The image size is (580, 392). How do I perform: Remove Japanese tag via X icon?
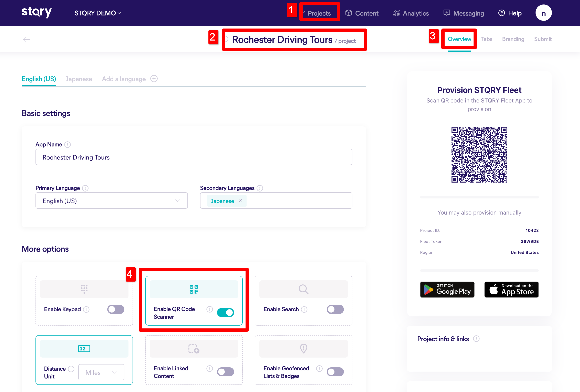click(240, 201)
